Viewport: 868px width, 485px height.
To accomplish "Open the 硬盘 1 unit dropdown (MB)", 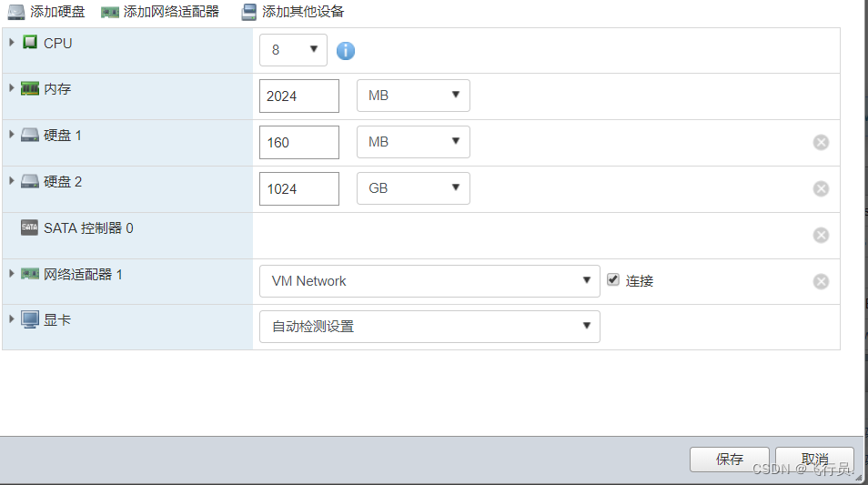I will coord(413,142).
